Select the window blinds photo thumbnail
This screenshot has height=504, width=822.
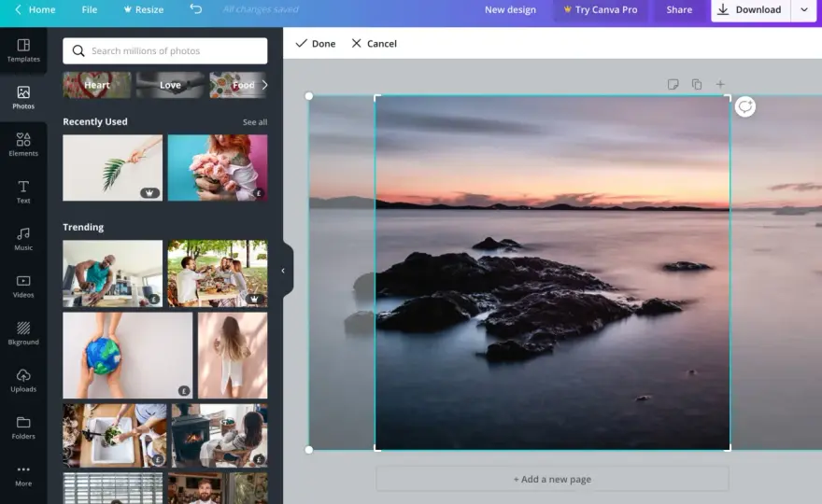point(113,488)
